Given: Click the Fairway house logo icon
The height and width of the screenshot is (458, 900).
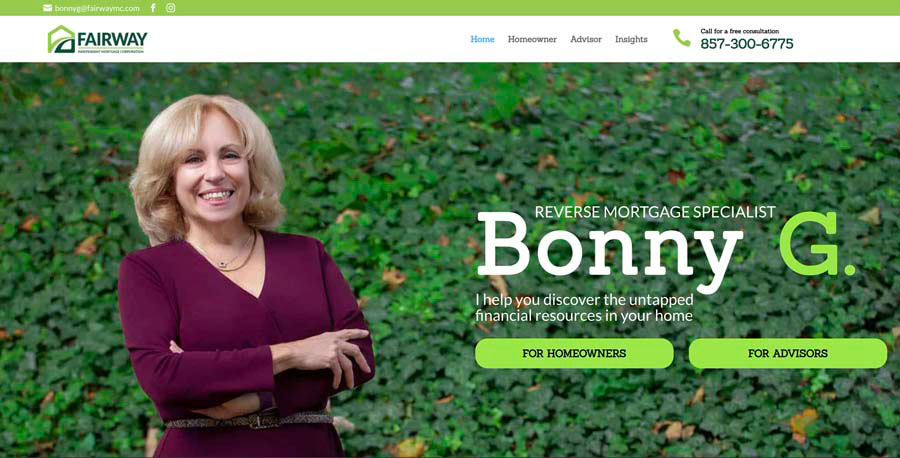Looking at the screenshot, I should tap(61, 39).
